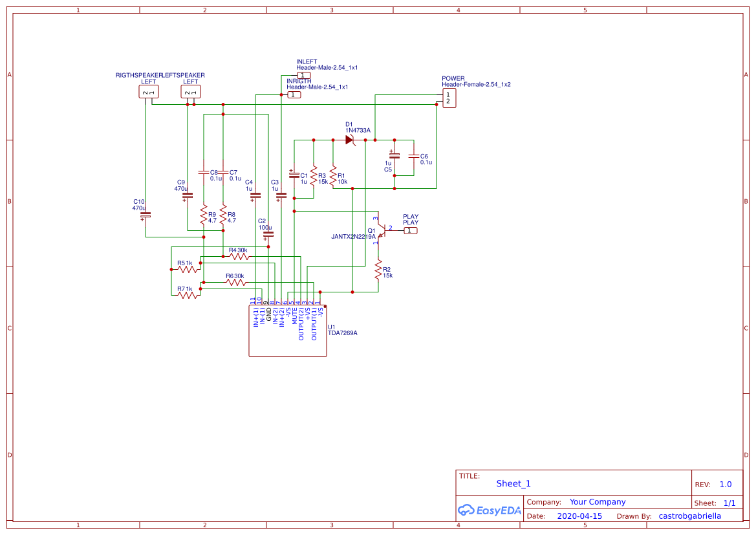Select the GND pin label on U1
The image size is (756, 535).
tap(268, 314)
